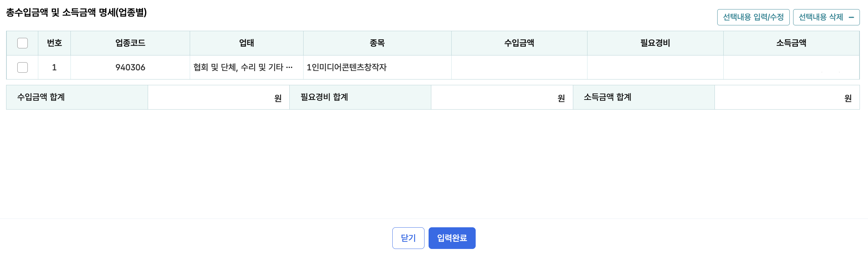Toggle the select-all checkbox in table header
Viewport: 868px width, 253px height.
click(22, 43)
